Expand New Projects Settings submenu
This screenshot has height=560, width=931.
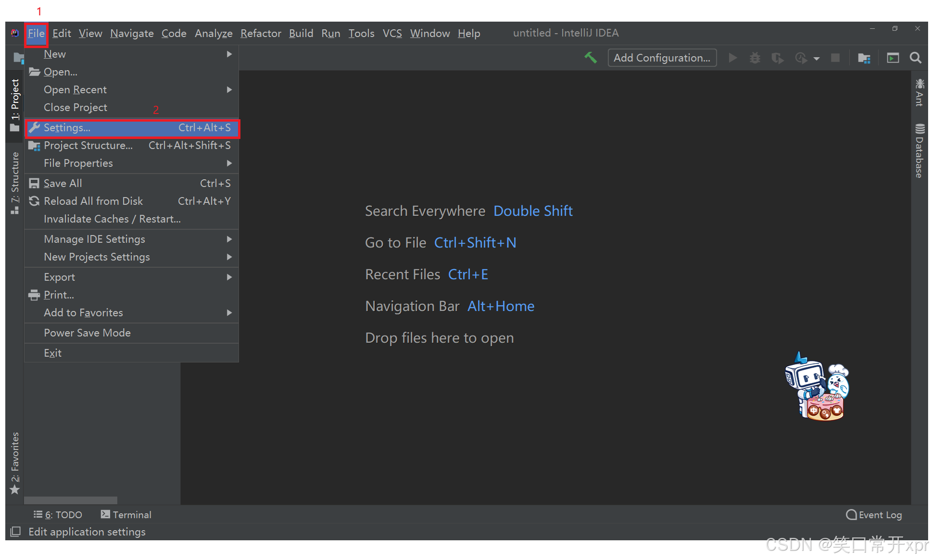point(131,257)
